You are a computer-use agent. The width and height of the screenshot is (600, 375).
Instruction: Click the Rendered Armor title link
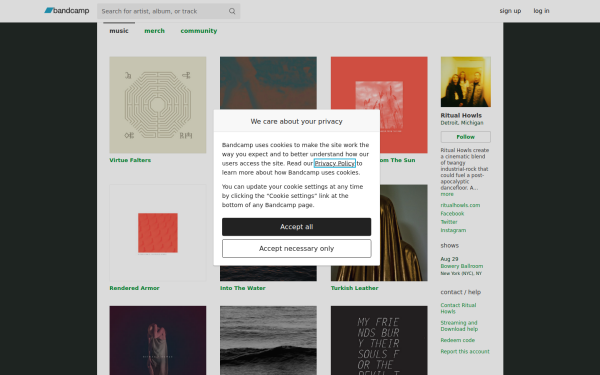pos(134,288)
